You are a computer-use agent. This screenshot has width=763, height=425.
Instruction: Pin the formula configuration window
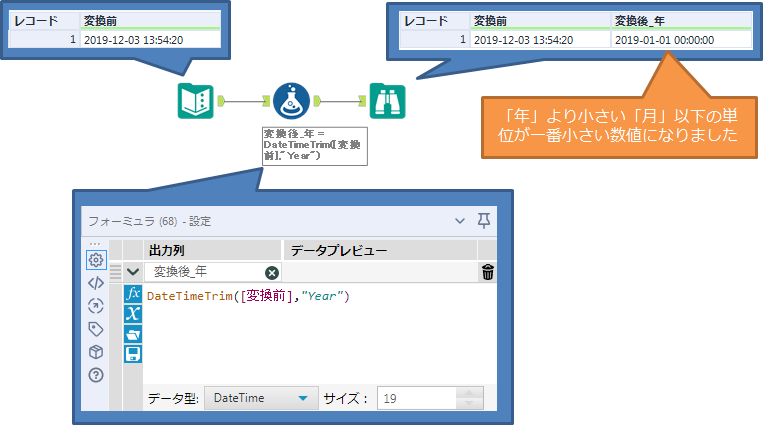coord(484,221)
